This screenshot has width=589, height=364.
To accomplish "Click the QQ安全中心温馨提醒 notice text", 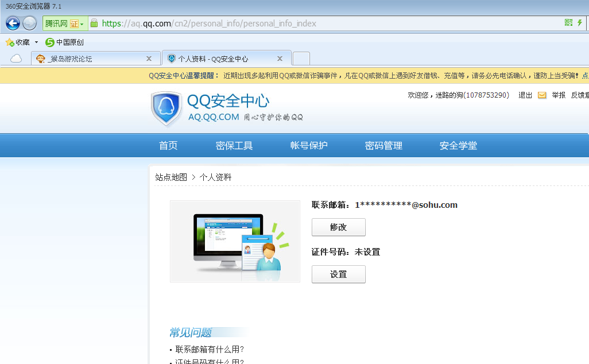I will (x=184, y=76).
